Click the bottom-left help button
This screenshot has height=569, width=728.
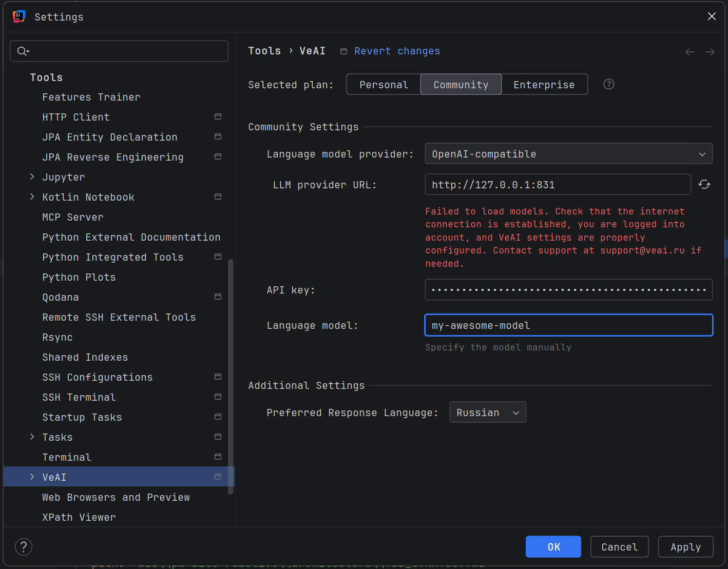click(24, 547)
